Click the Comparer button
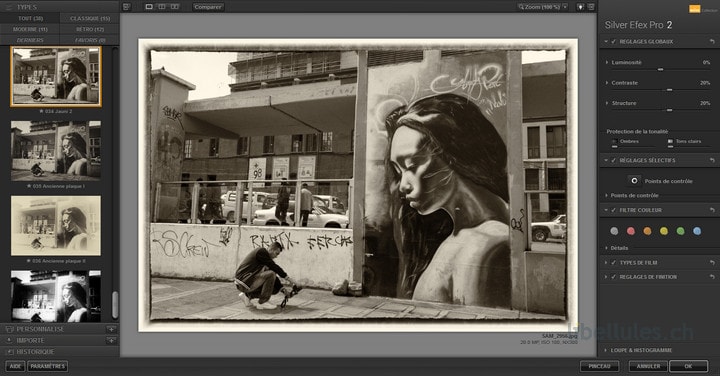 pos(208,7)
